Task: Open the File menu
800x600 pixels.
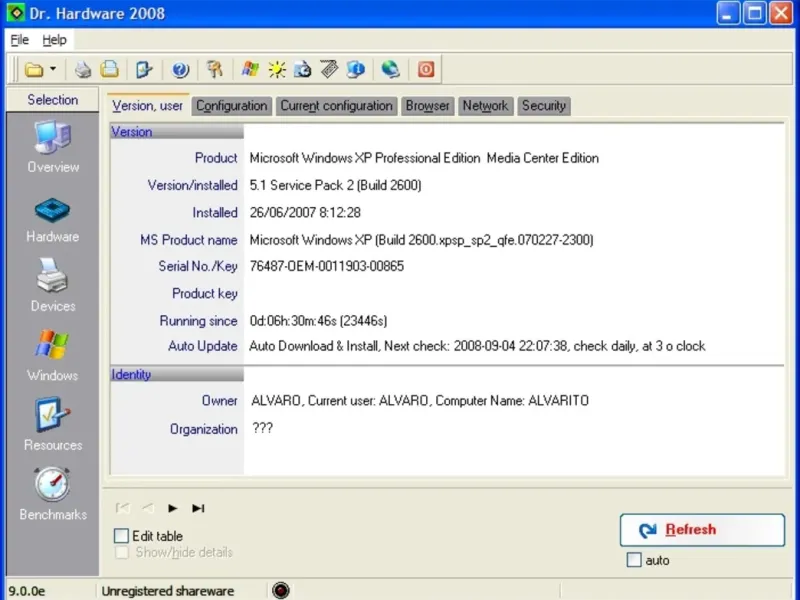Action: coord(20,40)
